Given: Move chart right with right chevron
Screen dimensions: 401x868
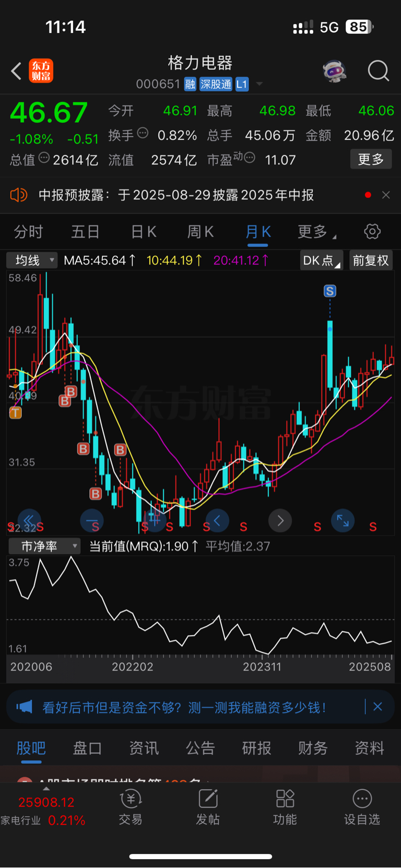Looking at the screenshot, I should 280,520.
